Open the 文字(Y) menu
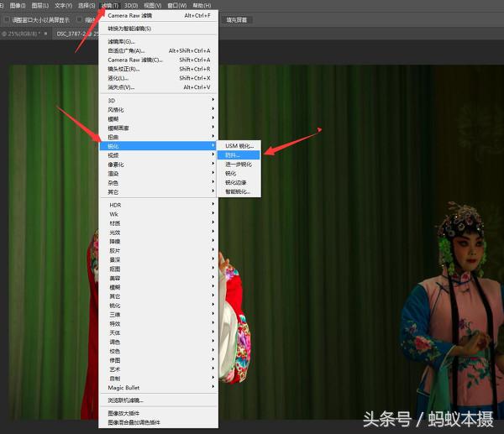Image resolution: width=504 pixels, height=434 pixels. [63, 6]
